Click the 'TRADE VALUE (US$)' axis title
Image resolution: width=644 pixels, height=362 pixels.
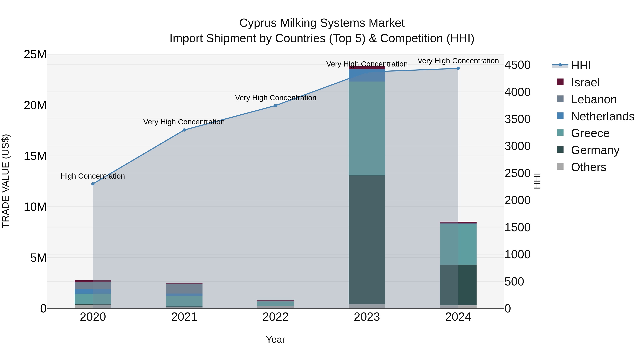(6, 181)
